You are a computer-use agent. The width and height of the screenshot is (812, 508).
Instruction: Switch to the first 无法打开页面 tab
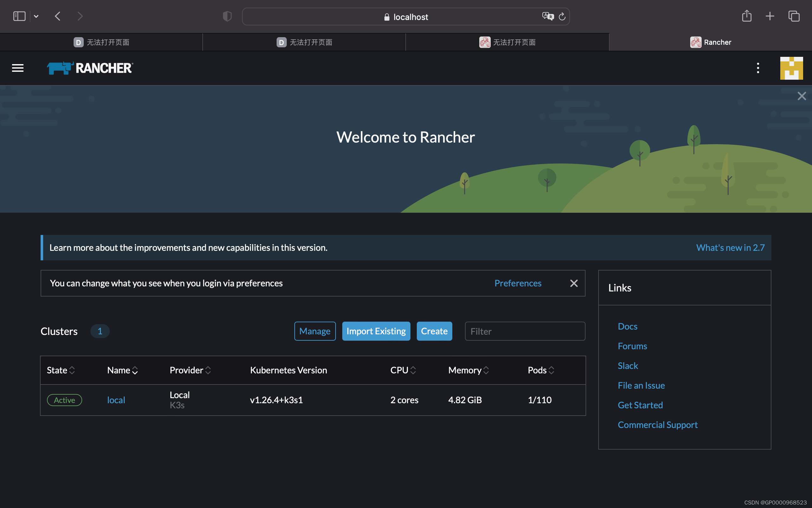click(x=101, y=42)
